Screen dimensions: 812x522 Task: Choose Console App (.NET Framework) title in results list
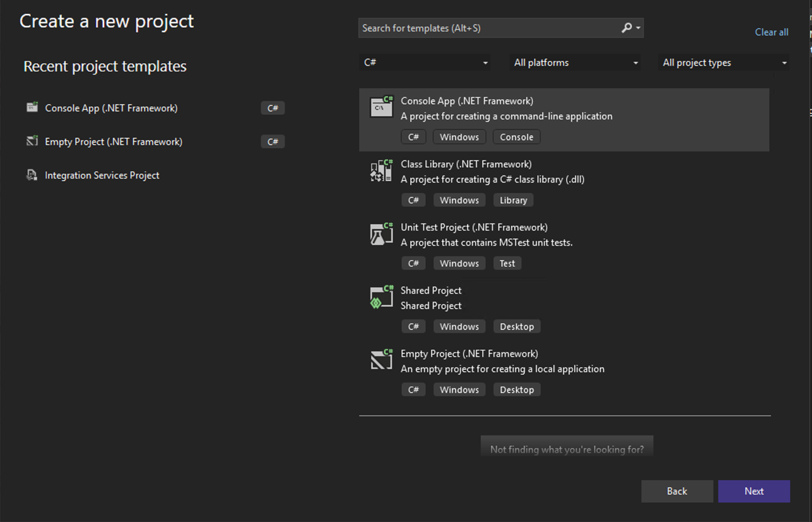tap(467, 101)
